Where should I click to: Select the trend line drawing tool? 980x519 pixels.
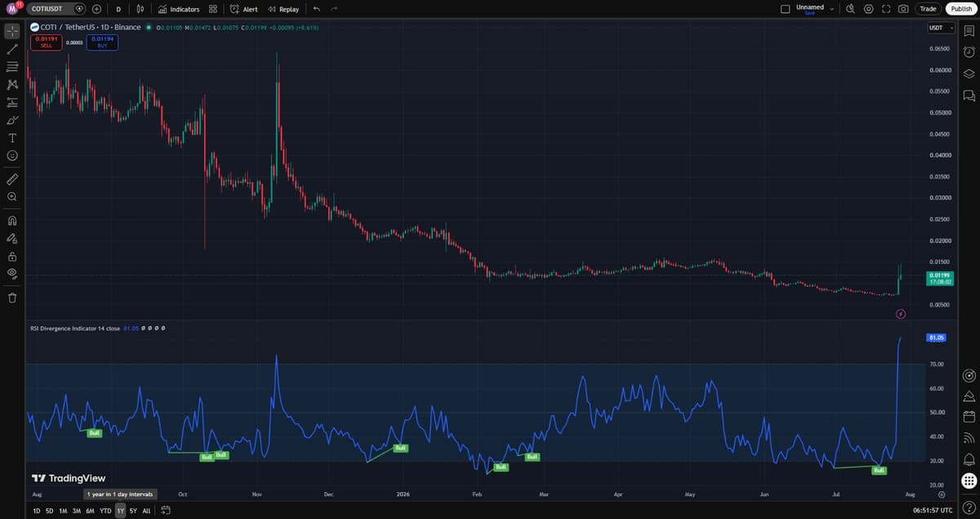point(12,50)
